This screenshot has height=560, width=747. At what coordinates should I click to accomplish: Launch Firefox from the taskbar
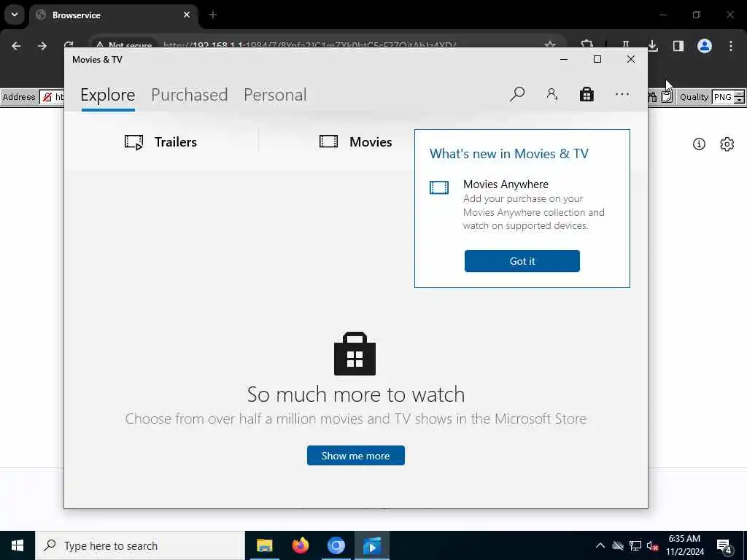click(x=300, y=545)
